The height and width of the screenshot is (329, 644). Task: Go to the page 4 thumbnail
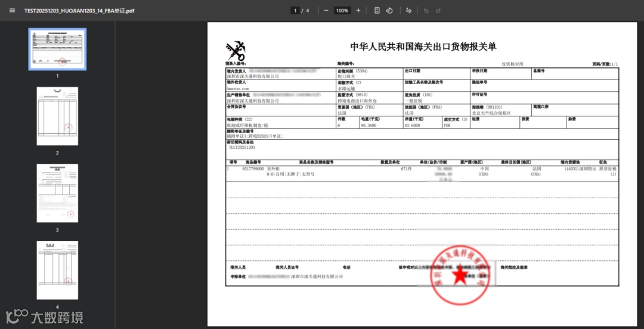[x=57, y=270]
